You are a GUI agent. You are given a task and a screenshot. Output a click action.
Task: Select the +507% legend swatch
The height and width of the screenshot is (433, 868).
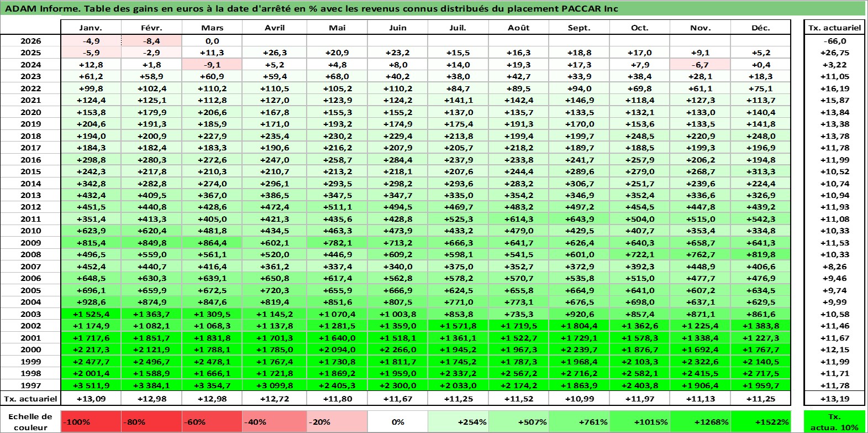point(519,421)
